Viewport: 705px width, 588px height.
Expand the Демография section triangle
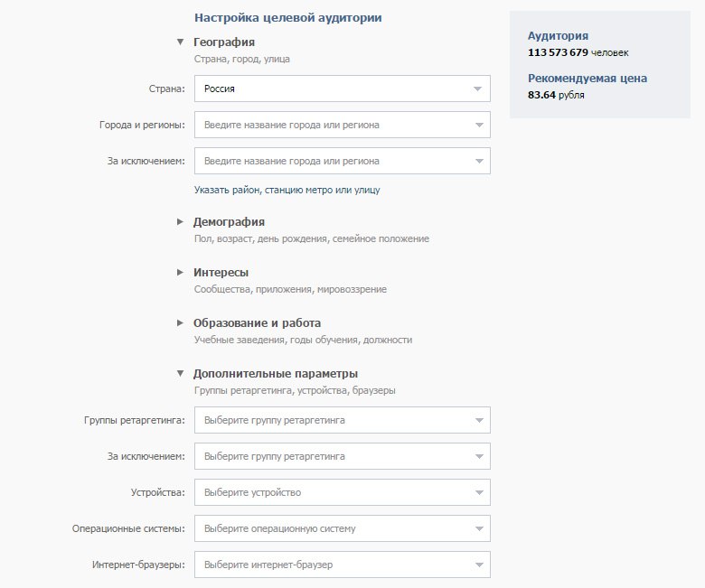(x=181, y=221)
